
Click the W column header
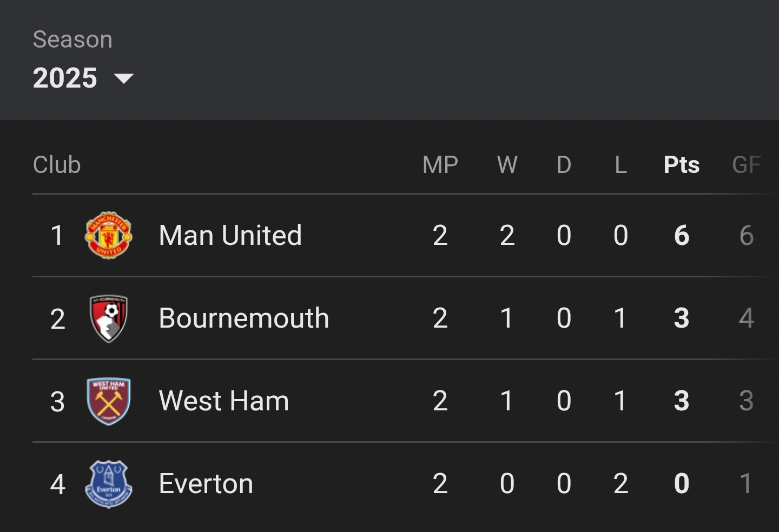[x=507, y=165]
